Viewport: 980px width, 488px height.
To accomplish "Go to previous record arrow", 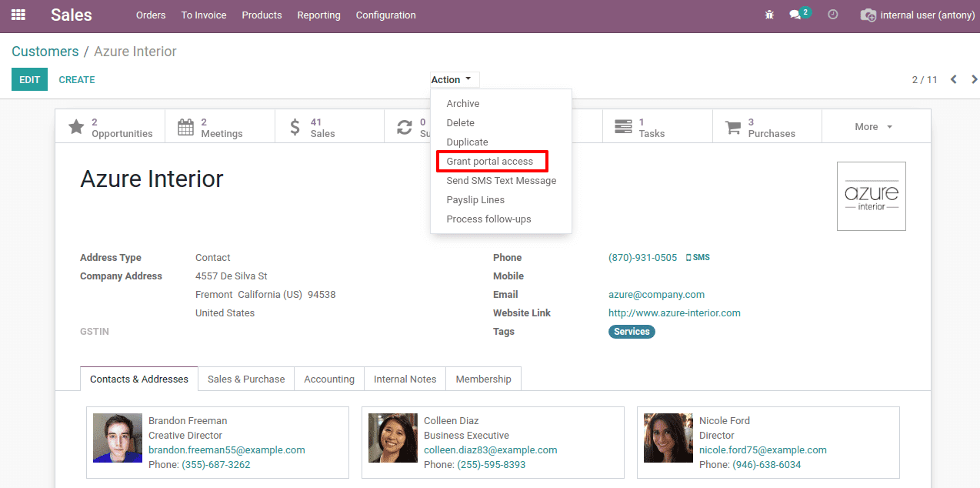I will (x=954, y=79).
